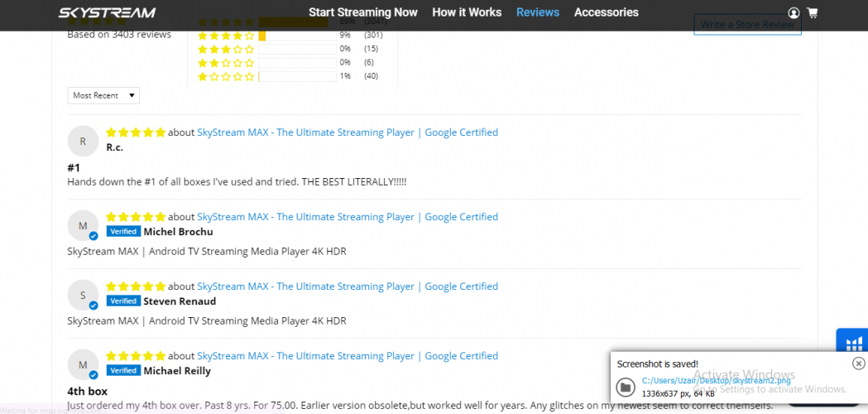
Task: Click the (301) four-star review count
Action: pos(373,36)
